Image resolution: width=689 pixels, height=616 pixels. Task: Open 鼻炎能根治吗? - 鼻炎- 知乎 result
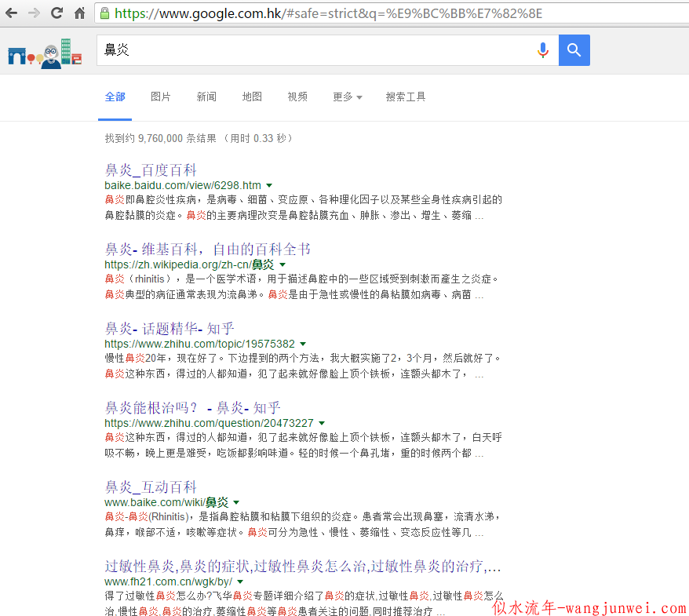point(192,408)
